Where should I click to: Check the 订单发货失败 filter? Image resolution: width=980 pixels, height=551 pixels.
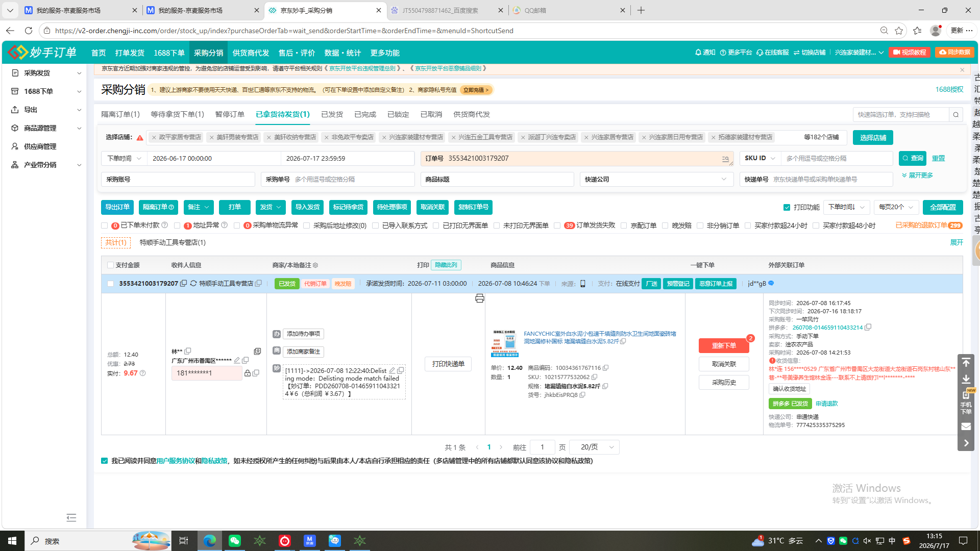click(x=557, y=226)
